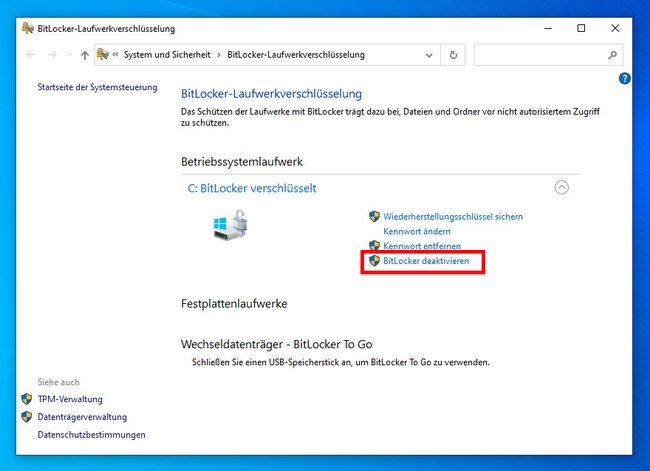
Task: Open Datenträgerverwaltung
Action: [82, 417]
